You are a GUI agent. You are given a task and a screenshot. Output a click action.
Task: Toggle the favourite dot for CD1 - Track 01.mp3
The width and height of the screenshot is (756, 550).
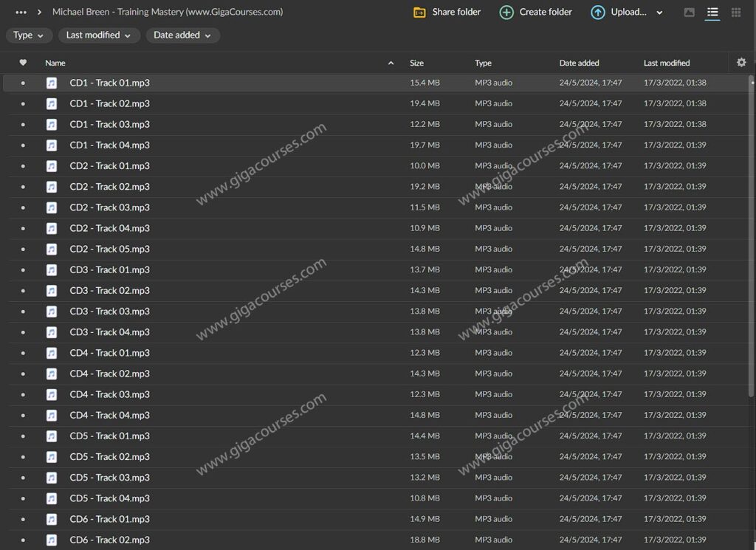point(23,83)
